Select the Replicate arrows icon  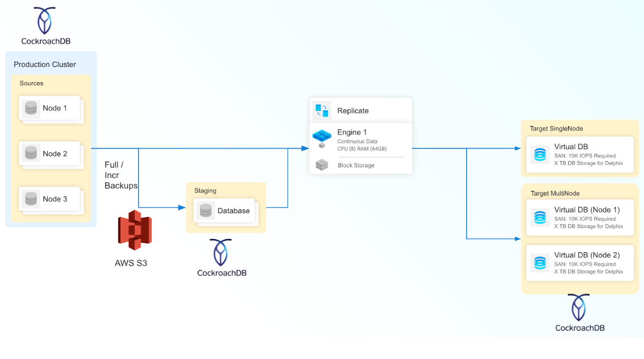pyautogui.click(x=321, y=110)
